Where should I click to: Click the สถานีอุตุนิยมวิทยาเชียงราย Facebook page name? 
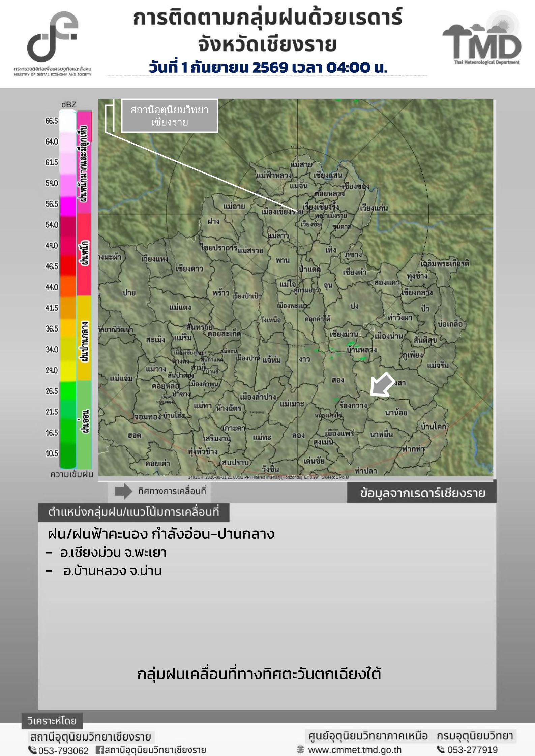coord(155,750)
